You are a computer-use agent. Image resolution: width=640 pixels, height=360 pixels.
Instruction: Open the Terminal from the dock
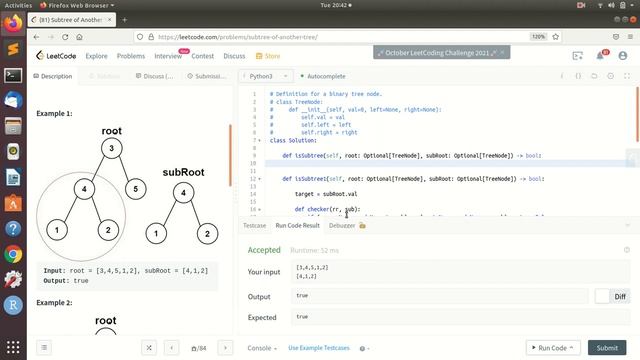[x=13, y=76]
